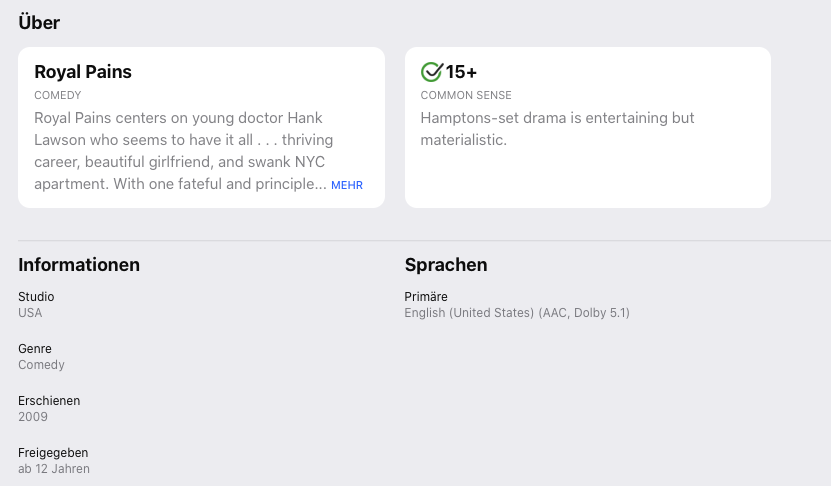
Task: Click the USA studio value
Action: [x=30, y=313]
